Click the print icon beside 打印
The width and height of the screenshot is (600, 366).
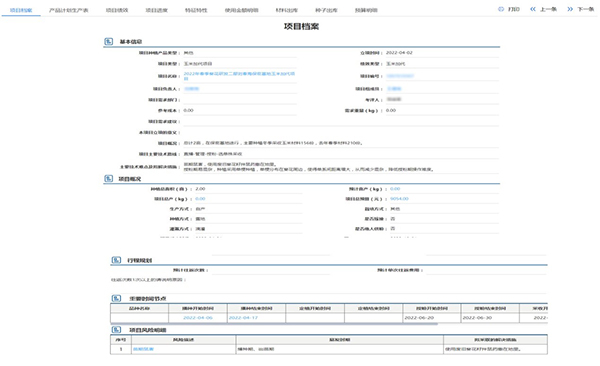point(501,9)
